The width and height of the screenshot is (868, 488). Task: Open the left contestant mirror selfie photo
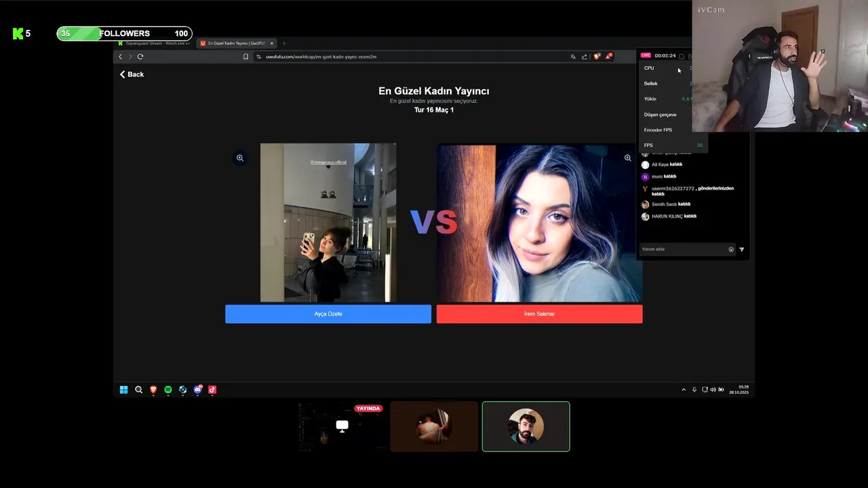[328, 222]
